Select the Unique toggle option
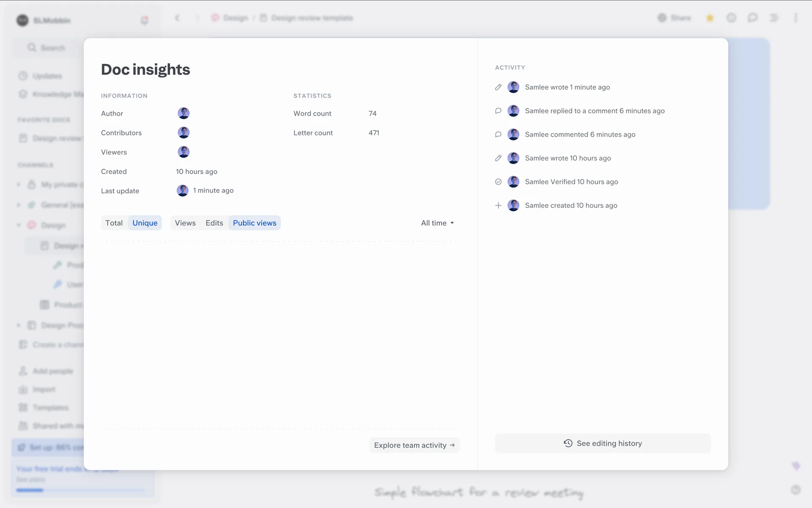Viewport: 812px width, 508px height. (145, 223)
